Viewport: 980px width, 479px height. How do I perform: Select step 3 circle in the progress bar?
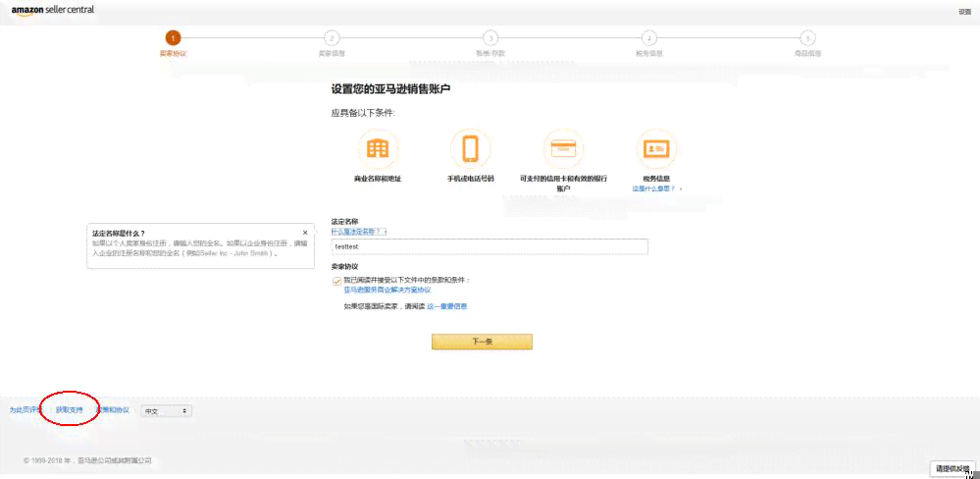(x=490, y=38)
